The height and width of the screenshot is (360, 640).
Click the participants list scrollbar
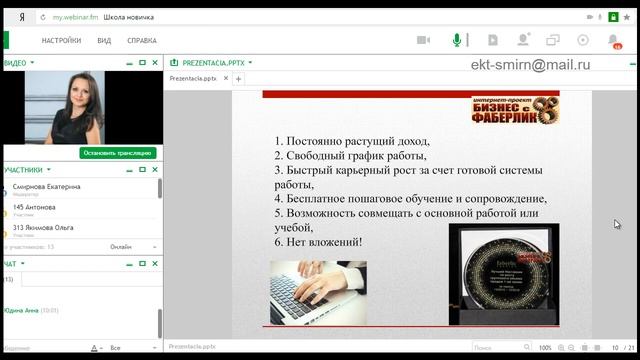click(160, 188)
